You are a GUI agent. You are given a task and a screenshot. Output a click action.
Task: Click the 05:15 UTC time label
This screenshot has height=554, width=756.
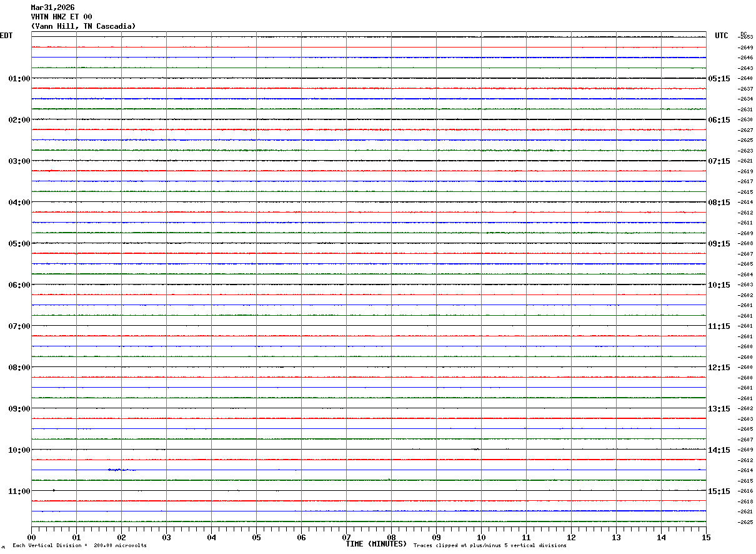tap(719, 79)
